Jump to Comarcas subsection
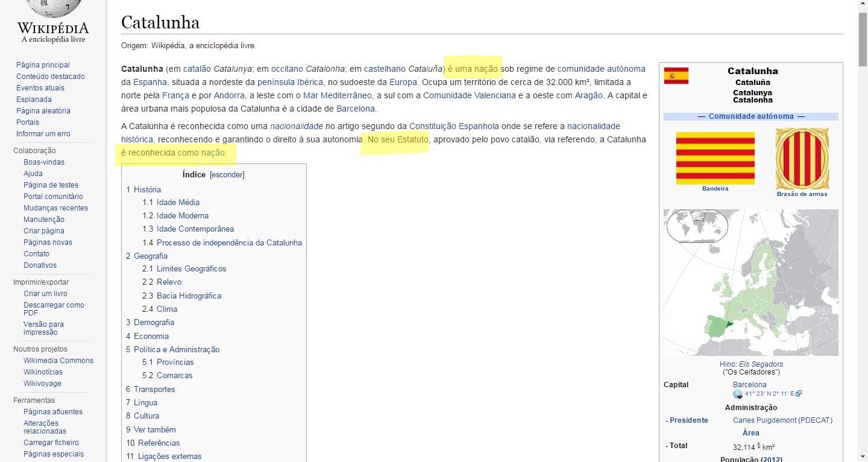 [175, 375]
